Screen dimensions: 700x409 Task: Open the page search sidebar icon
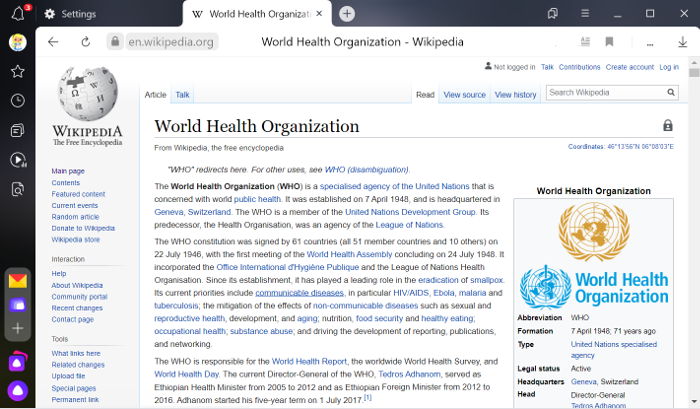[18, 189]
